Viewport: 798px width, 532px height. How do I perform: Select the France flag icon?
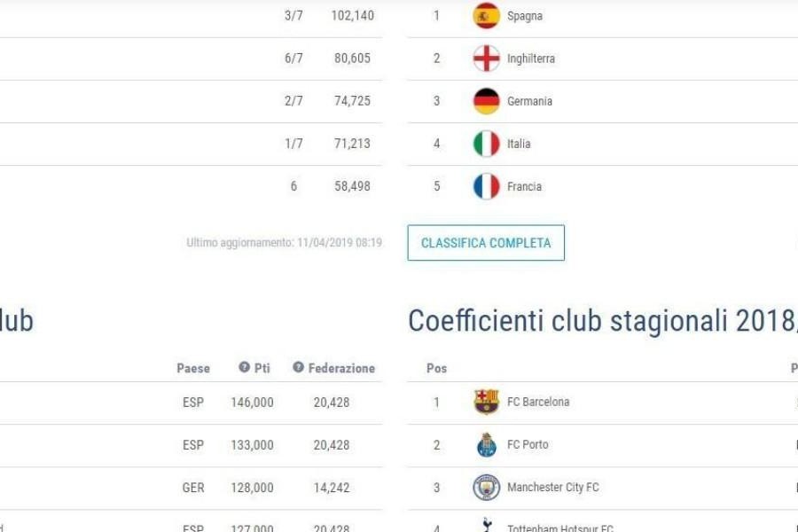tap(486, 186)
